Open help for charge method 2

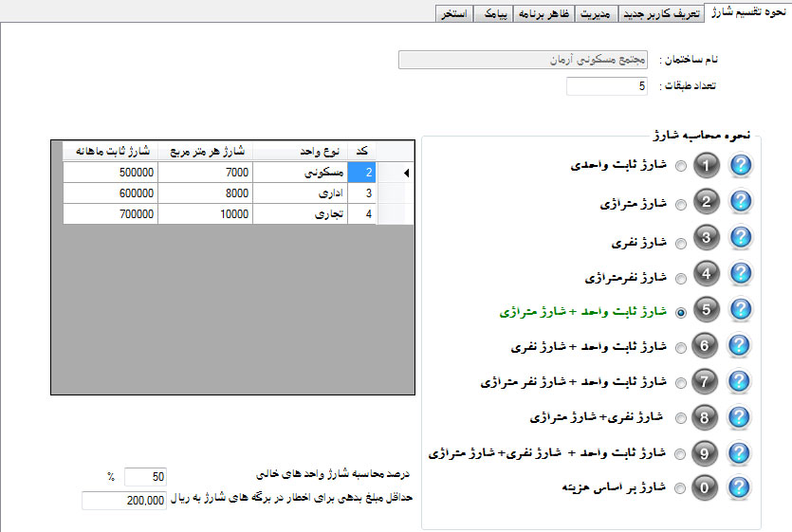point(741,201)
